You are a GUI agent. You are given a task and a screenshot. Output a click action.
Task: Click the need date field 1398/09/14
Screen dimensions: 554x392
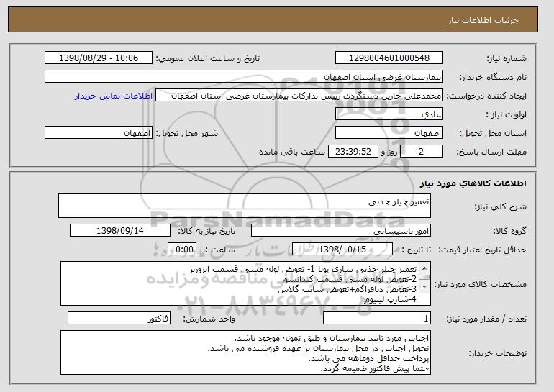120,231
